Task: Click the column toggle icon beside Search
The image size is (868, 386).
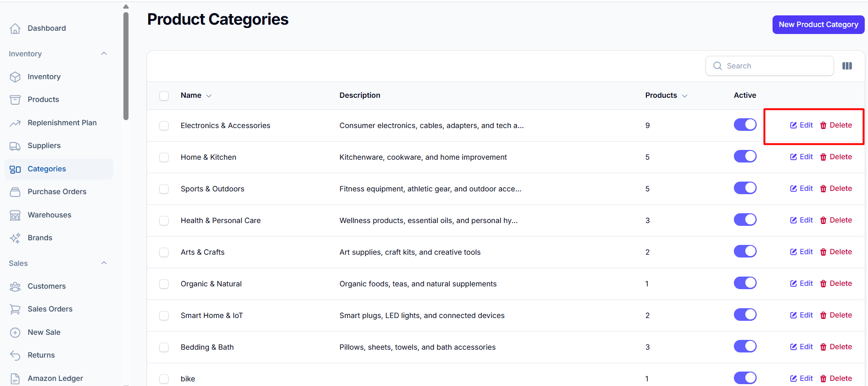Action: point(847,66)
